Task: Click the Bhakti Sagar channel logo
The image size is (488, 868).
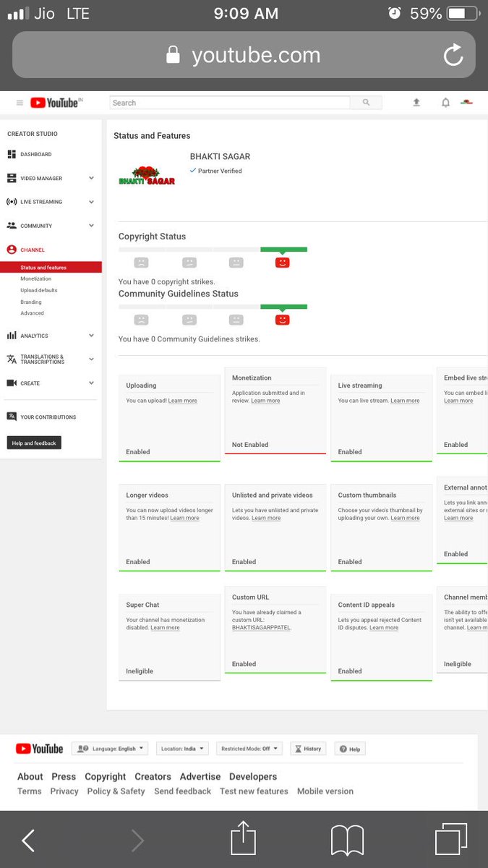Action: 147,176
